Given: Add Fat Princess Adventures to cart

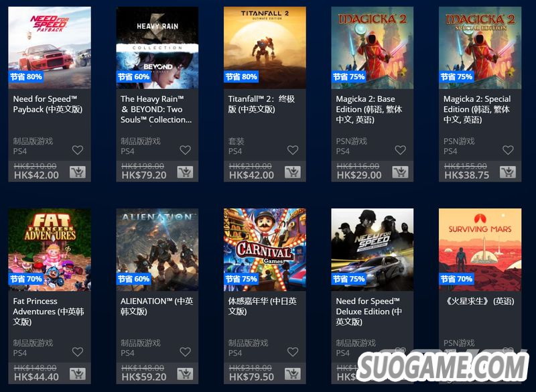Looking at the screenshot, I should click(x=78, y=374).
